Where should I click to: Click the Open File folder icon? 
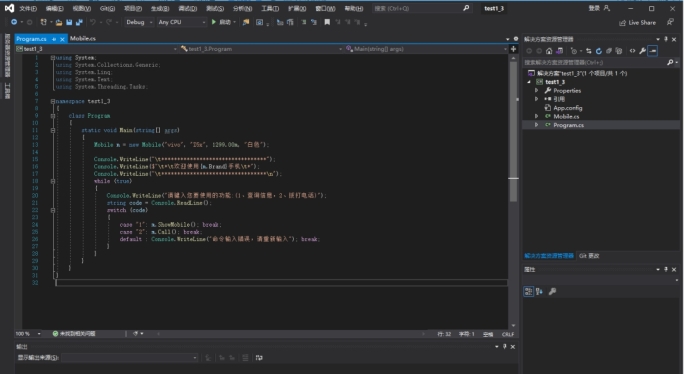coord(59,22)
